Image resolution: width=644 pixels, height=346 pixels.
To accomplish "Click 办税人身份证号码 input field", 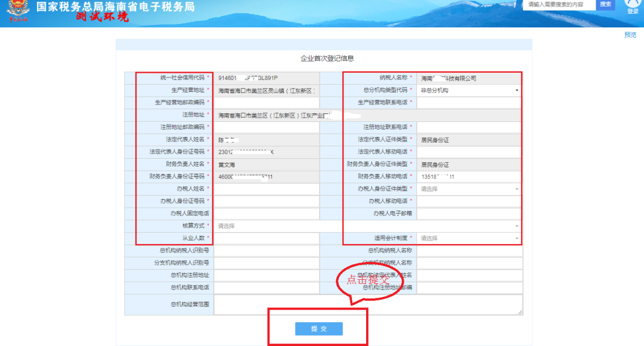I will click(266, 202).
